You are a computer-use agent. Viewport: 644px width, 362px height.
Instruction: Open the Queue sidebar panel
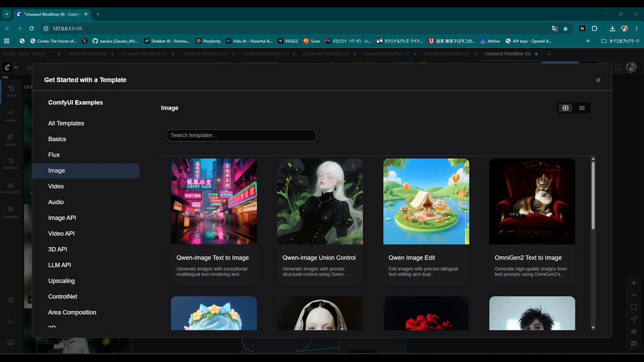pyautogui.click(x=11, y=91)
